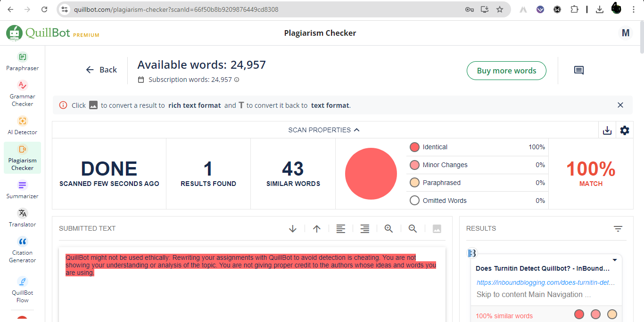
Task: Click the '43 SIMILAR WORDS' count
Action: pyautogui.click(x=293, y=174)
